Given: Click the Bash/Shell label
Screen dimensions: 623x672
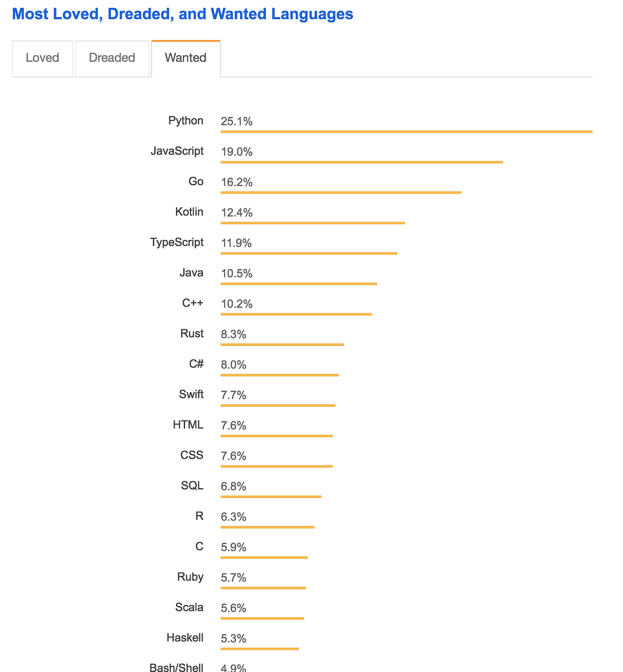Looking at the screenshot, I should coord(177,667).
